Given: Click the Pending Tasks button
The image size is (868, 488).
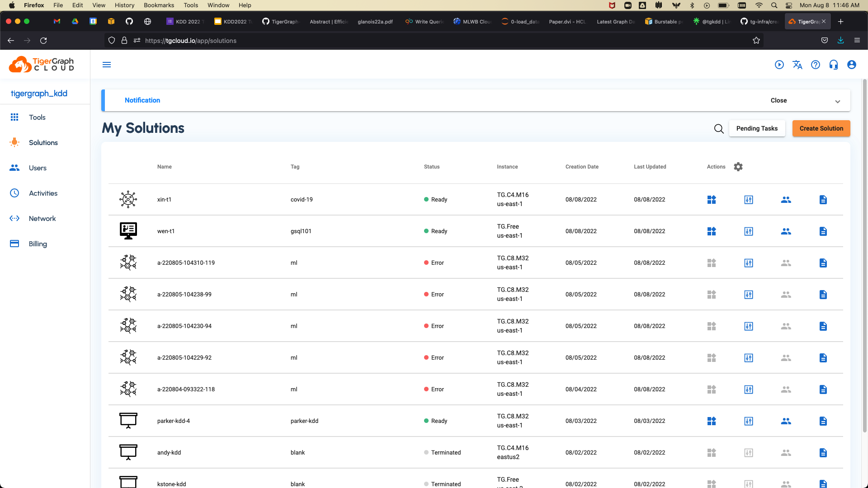Looking at the screenshot, I should (x=757, y=129).
